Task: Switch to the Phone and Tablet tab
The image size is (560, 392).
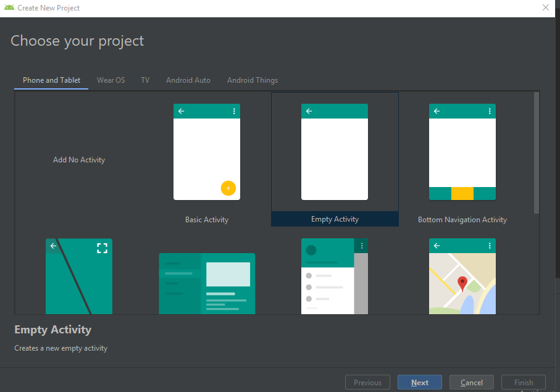Action: 51,80
